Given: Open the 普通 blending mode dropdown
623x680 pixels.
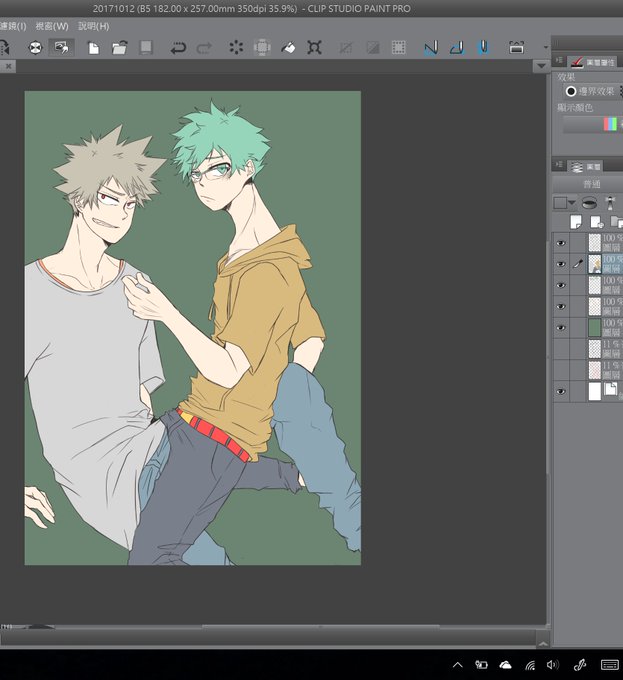Looking at the screenshot, I should pos(591,184).
